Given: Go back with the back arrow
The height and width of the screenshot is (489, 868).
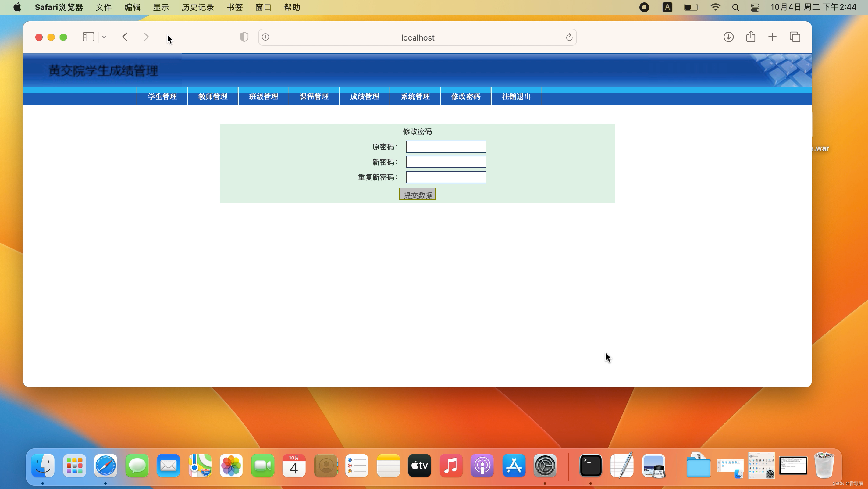Looking at the screenshot, I should 125,37.
